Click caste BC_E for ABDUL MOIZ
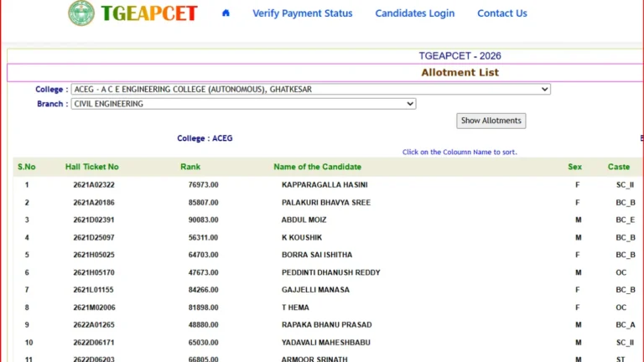 click(625, 220)
